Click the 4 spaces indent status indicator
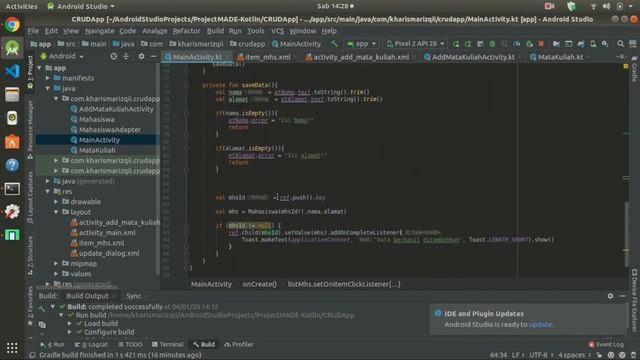 pos(574,355)
